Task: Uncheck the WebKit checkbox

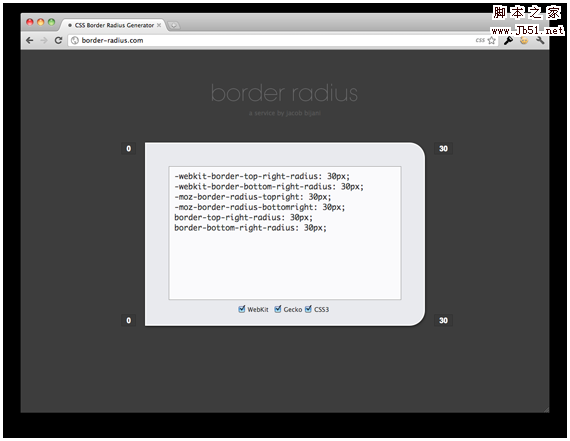Action: 242,309
